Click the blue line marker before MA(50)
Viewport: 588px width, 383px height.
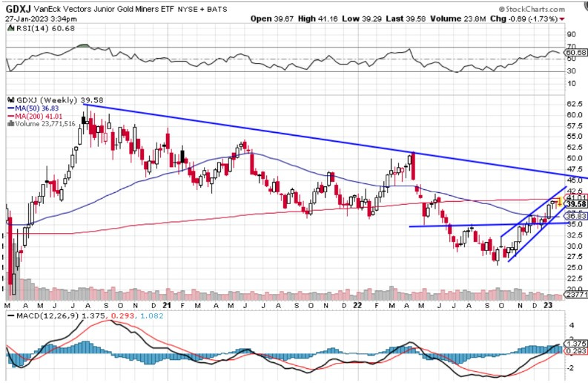point(11,108)
